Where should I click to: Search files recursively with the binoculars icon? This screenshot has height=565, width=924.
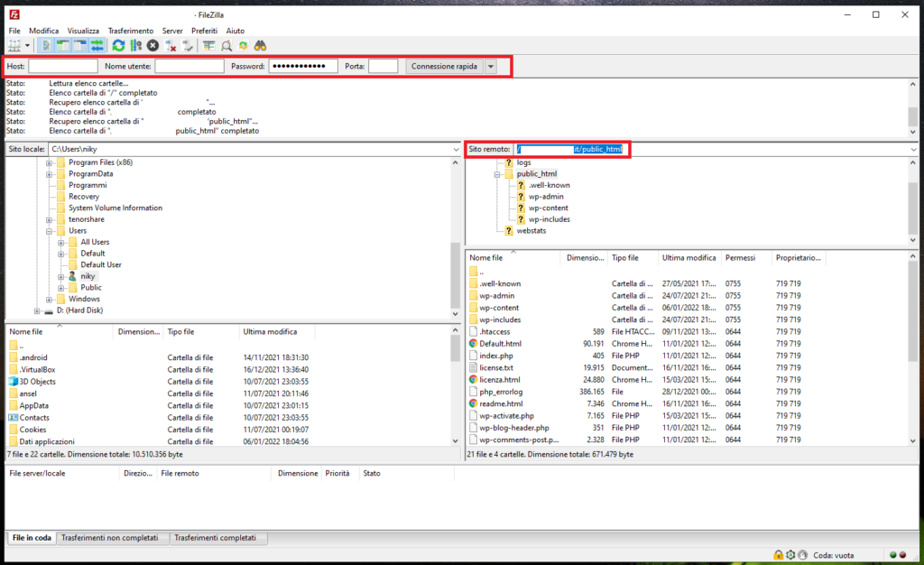pos(260,45)
